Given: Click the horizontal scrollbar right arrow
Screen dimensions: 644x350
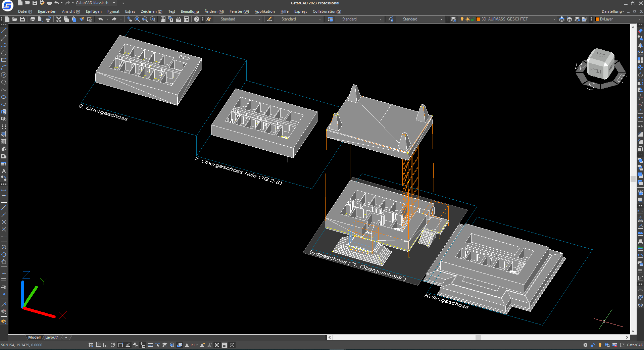Looking at the screenshot, I should [x=627, y=337].
